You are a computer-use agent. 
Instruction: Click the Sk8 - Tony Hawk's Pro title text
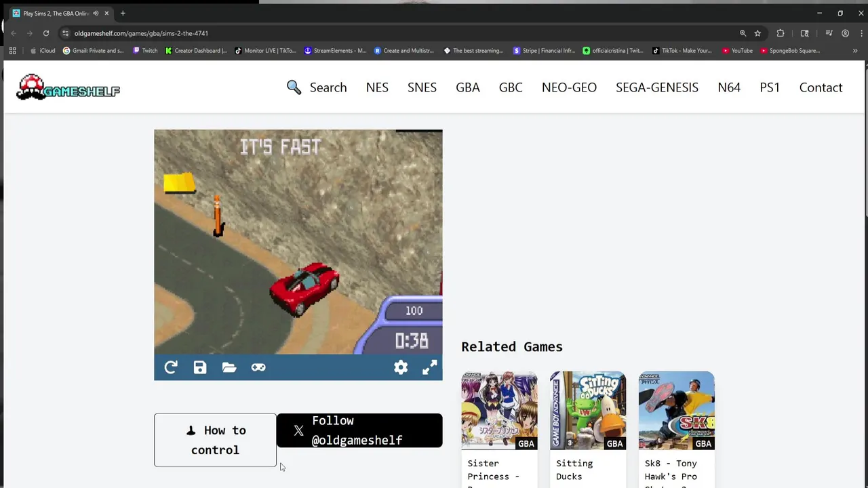click(671, 472)
